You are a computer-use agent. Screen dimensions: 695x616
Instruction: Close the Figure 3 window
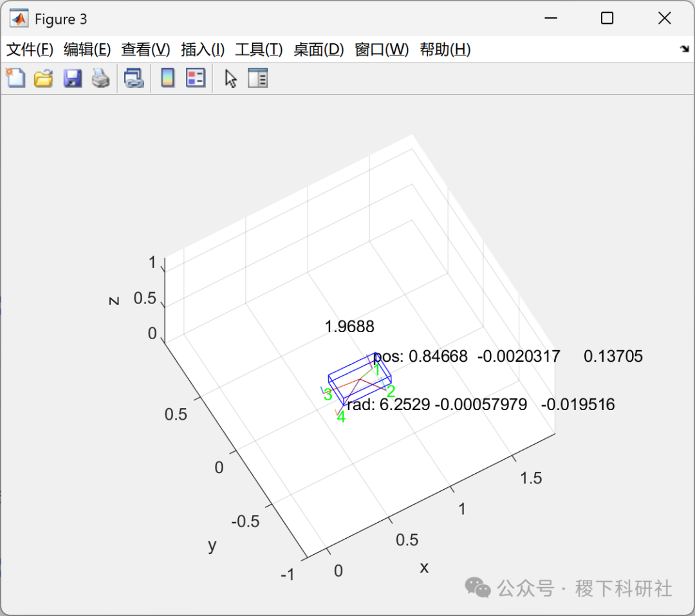pyautogui.click(x=664, y=18)
